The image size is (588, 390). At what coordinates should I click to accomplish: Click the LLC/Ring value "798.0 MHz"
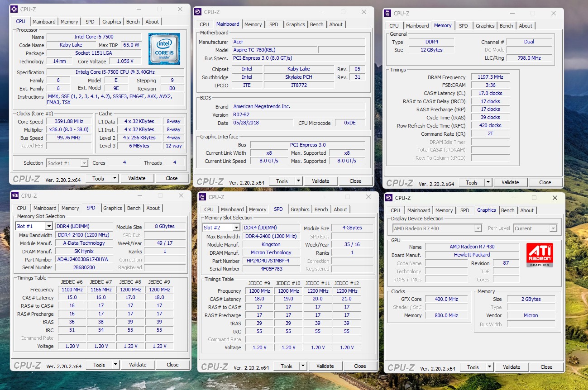click(529, 58)
